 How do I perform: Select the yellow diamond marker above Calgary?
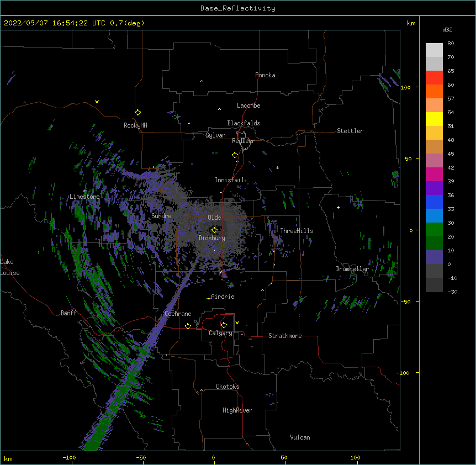click(224, 325)
